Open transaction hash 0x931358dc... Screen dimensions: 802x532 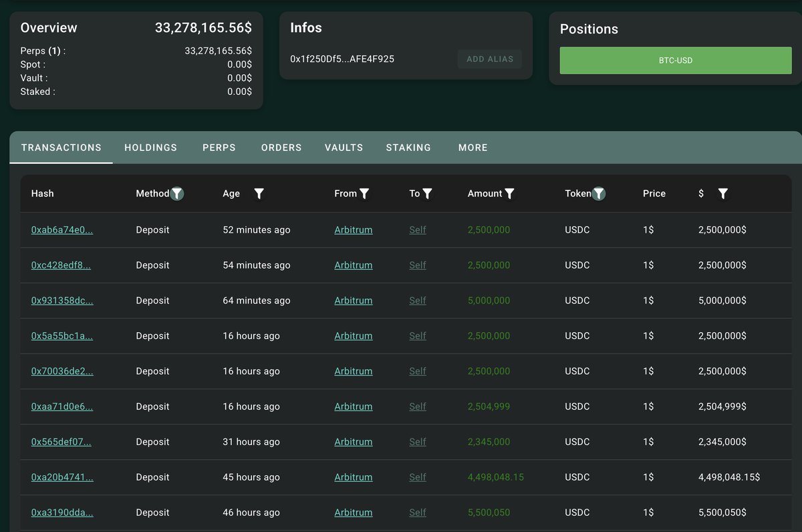[62, 301]
